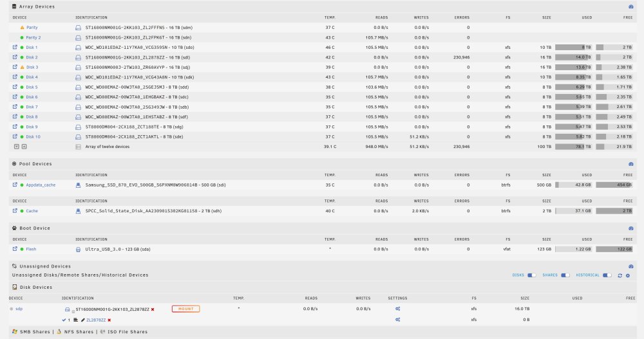644x339 pixels.
Task: Toggle reads/writes display in Array Devices header
Action: 631,6
